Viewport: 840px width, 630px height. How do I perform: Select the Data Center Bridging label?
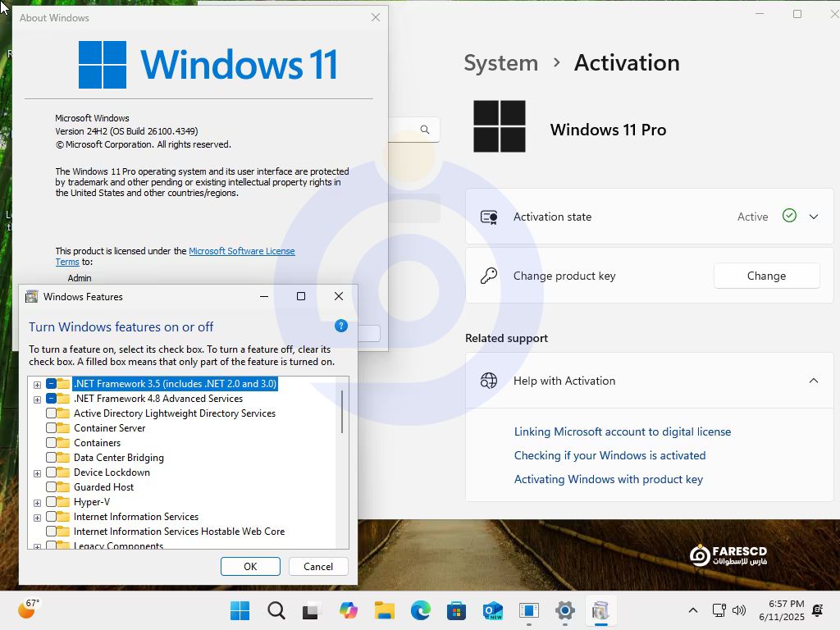tap(118, 458)
